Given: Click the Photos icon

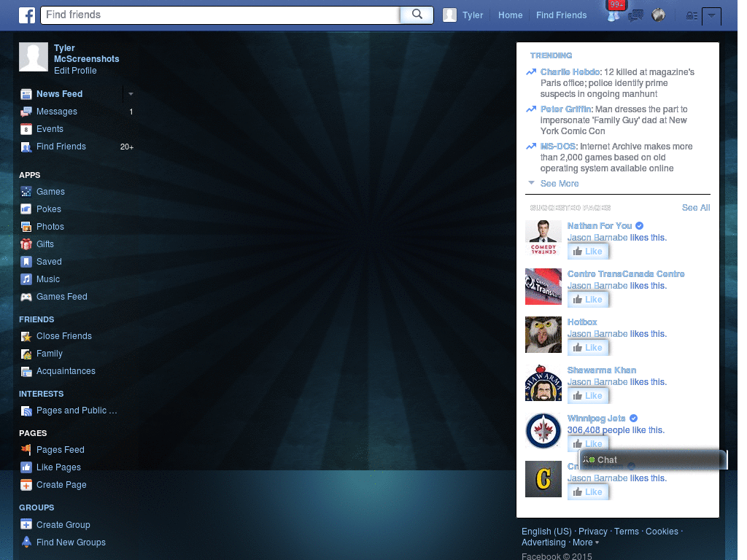Looking at the screenshot, I should click(26, 227).
